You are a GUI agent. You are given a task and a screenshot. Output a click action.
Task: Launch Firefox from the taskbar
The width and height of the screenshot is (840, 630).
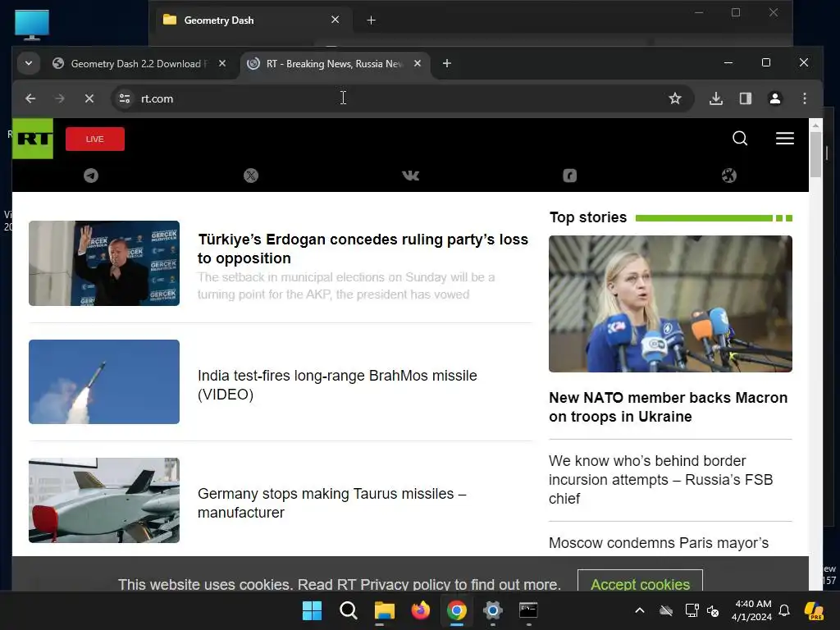(421, 610)
